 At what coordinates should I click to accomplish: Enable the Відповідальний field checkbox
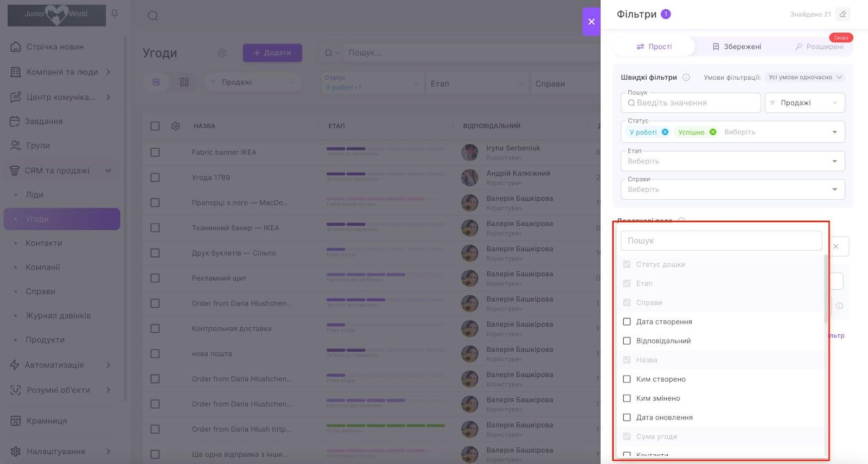[x=627, y=341]
